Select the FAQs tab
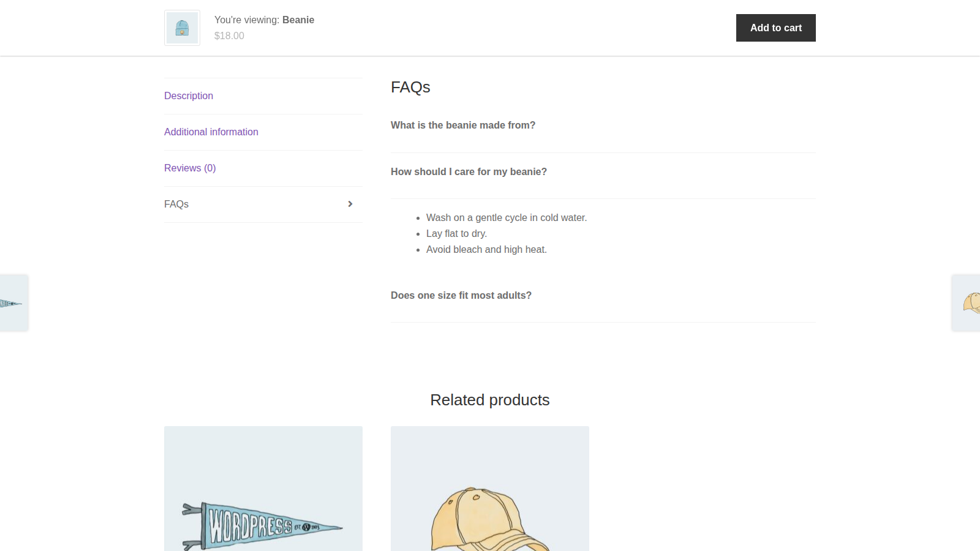Image resolution: width=980 pixels, height=551 pixels. point(176,204)
